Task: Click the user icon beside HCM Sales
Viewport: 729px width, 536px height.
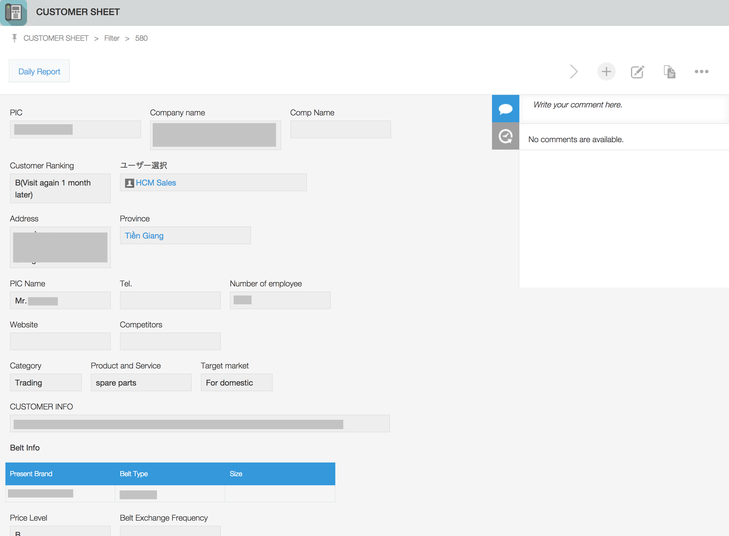Action: tap(129, 183)
